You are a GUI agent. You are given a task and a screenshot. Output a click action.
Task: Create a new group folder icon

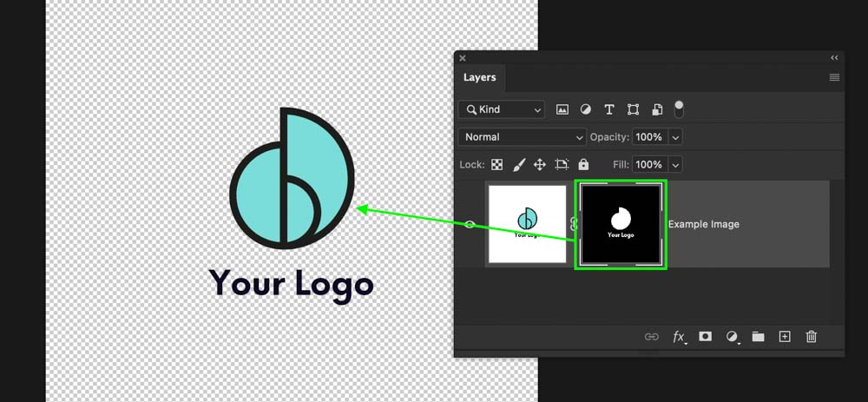[758, 337]
